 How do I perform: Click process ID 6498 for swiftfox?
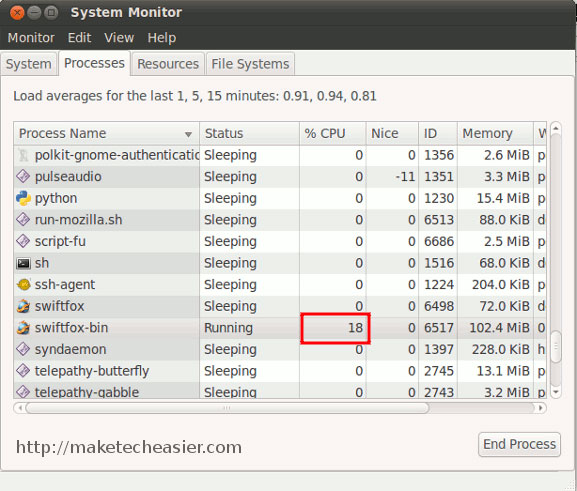[x=439, y=306]
